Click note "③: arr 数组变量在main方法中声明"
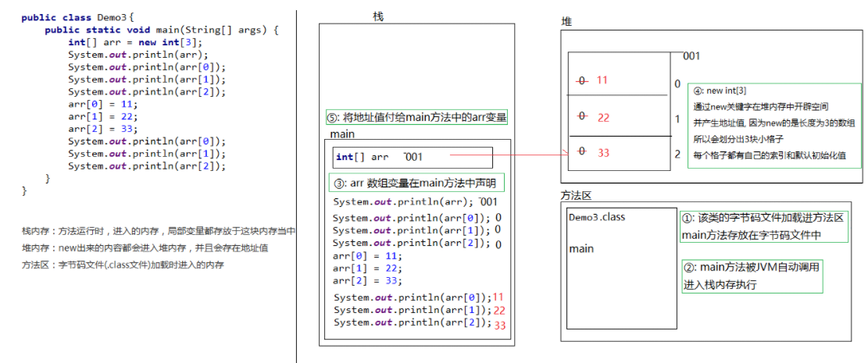868x363 pixels. click(416, 183)
